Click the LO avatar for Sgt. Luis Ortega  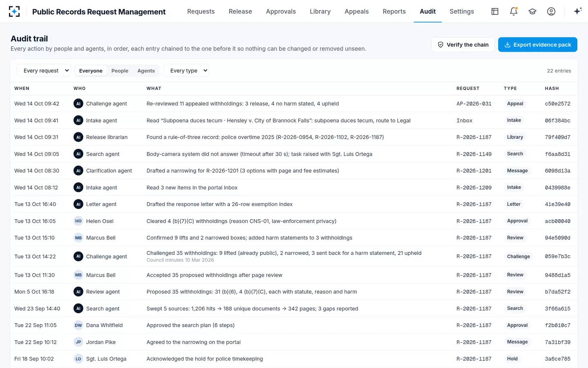pyautogui.click(x=78, y=359)
